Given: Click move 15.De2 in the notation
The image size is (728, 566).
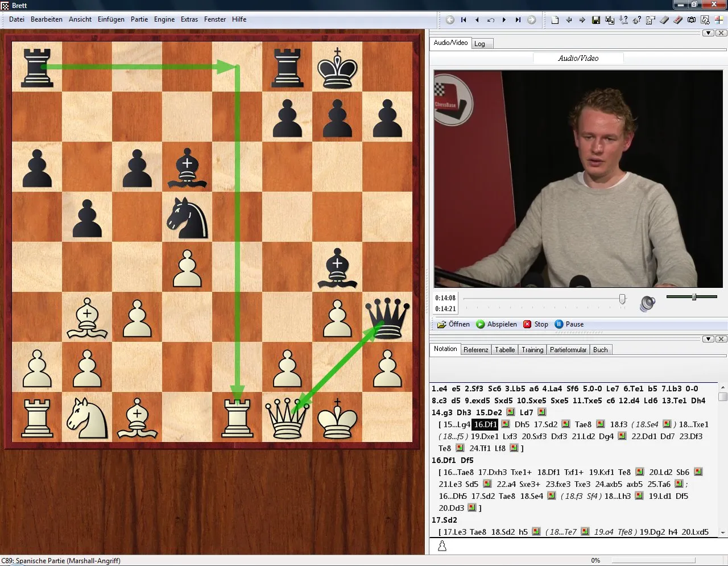Looking at the screenshot, I should (489, 412).
